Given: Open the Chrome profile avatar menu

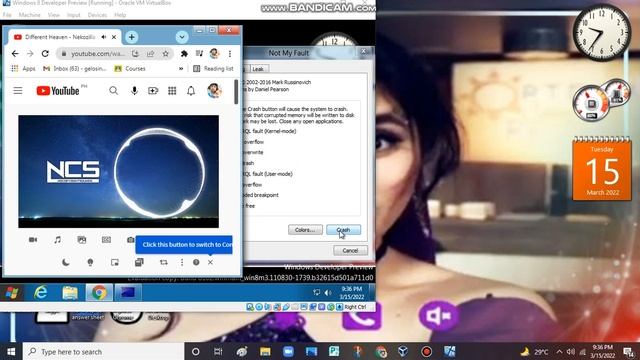Looking at the screenshot, I should 214,53.
